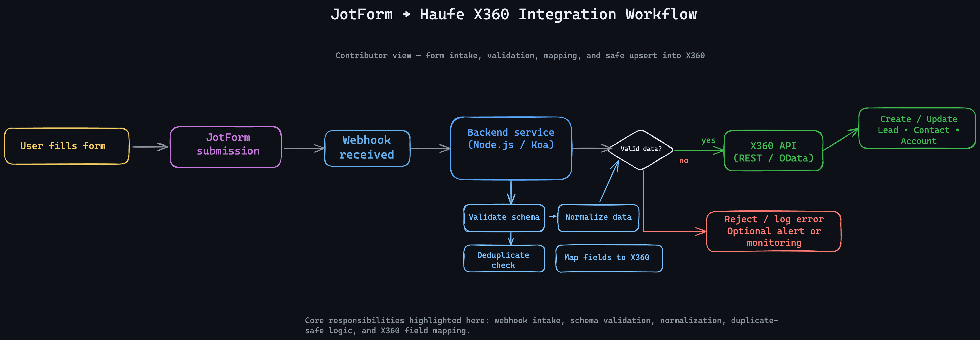Select the 'Validate schema' step box

pyautogui.click(x=504, y=218)
